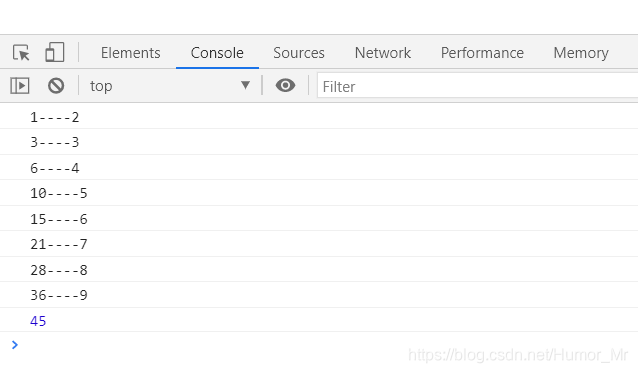Click the returned value 45

(38, 321)
